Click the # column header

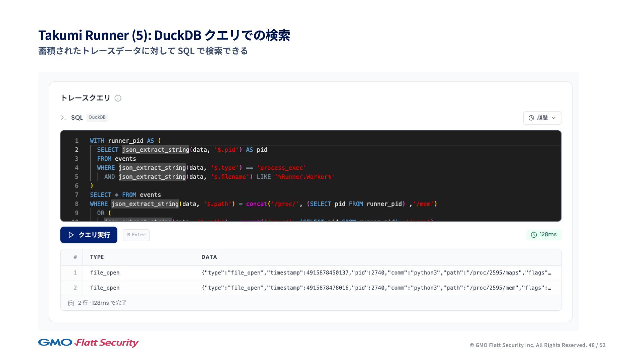75,257
